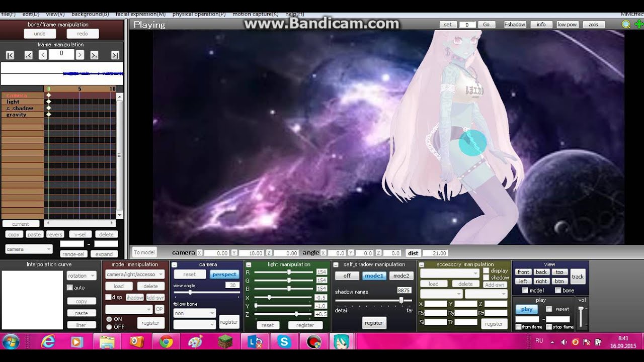The image size is (644, 362).
Task: Toggle accessory shadow checkbox
Action: 486,278
